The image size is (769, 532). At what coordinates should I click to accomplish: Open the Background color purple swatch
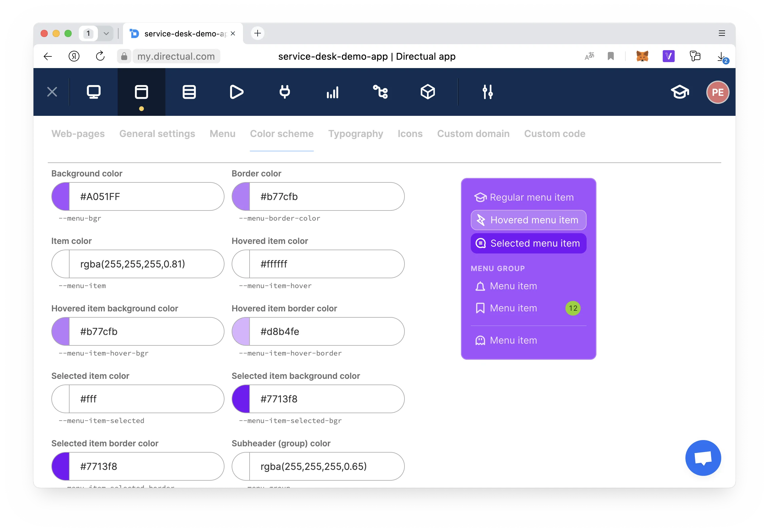[61, 197]
